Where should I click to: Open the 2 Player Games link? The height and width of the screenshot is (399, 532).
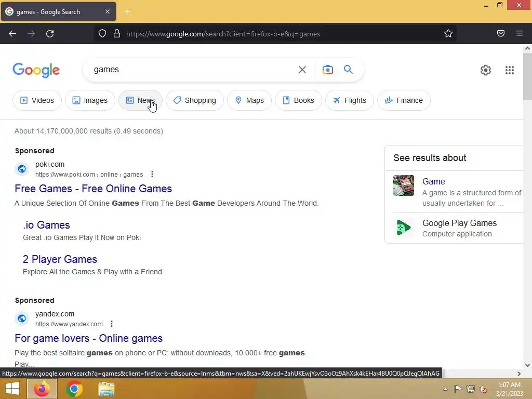[x=60, y=259]
